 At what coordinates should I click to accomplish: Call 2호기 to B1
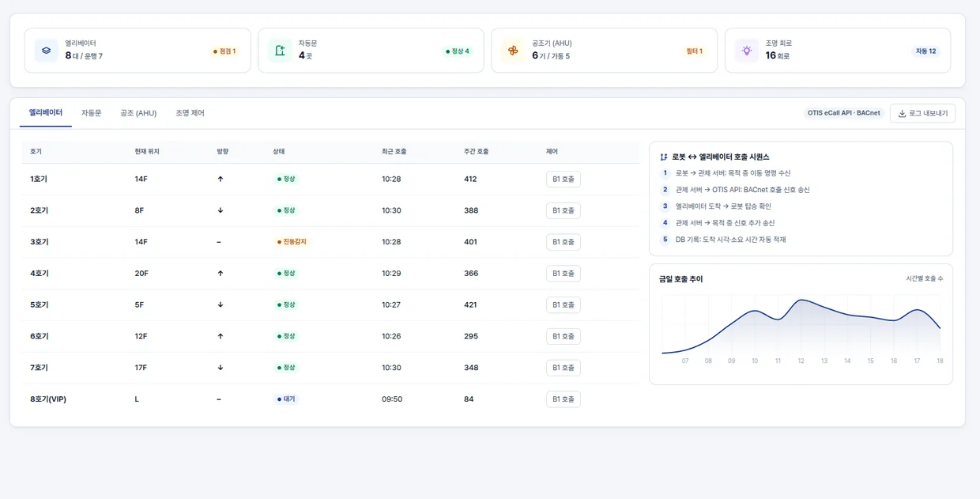[x=563, y=210]
